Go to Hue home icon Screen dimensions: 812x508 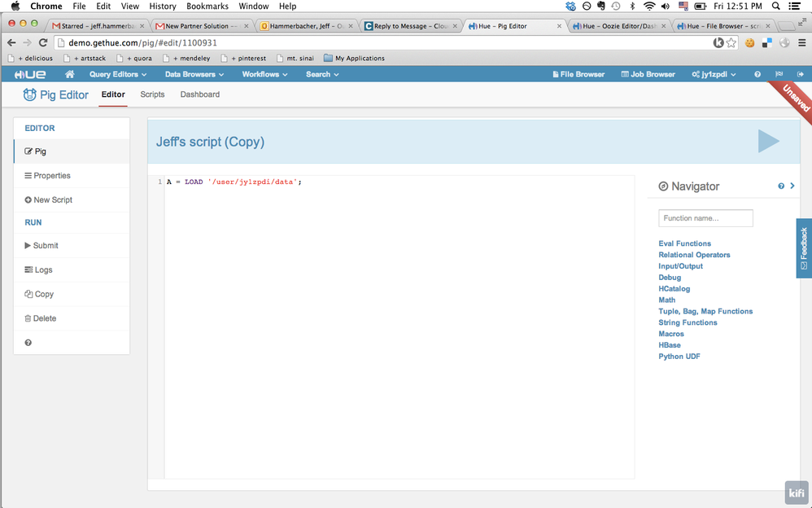click(69, 74)
